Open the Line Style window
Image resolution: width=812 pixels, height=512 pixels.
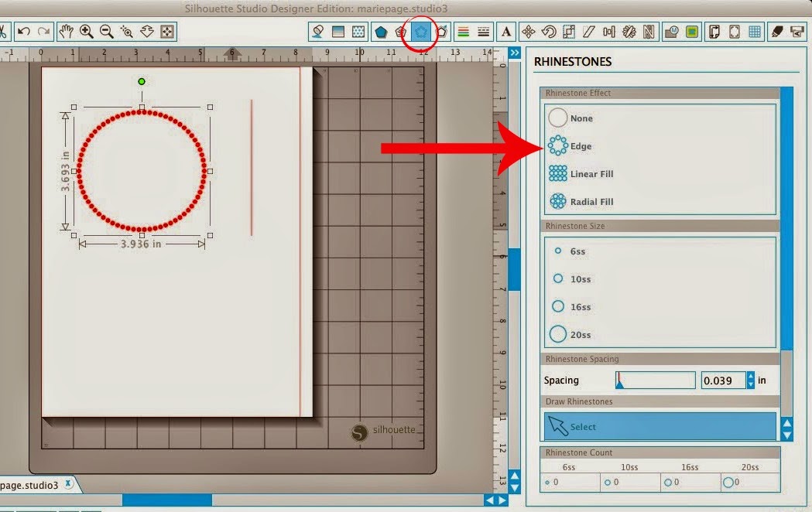484,32
